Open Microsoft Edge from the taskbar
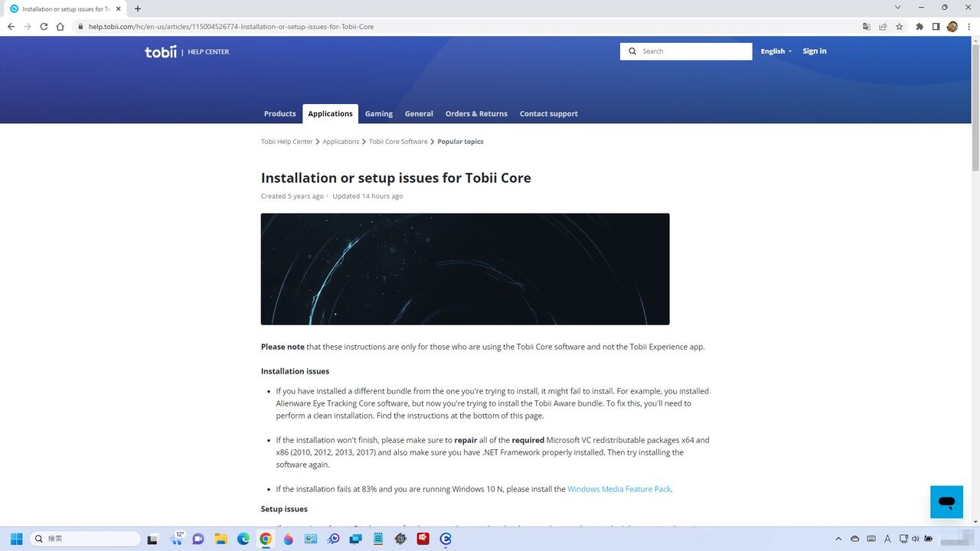 point(243,539)
